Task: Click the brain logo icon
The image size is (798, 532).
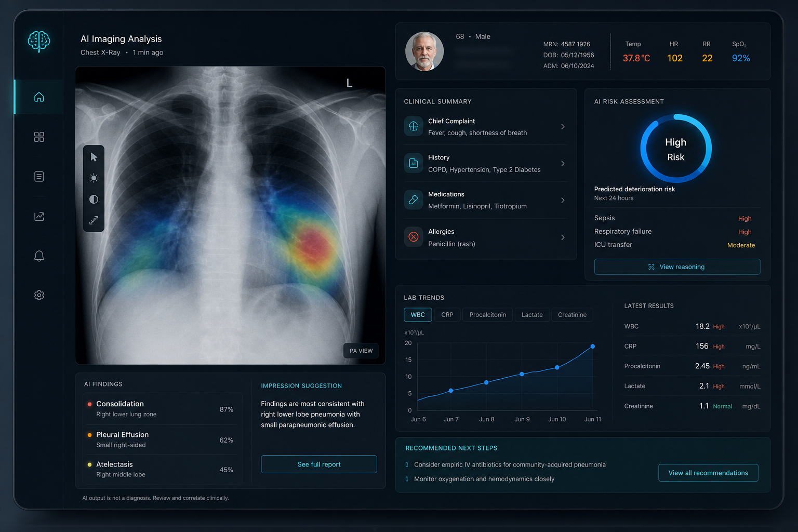Action: click(39, 42)
